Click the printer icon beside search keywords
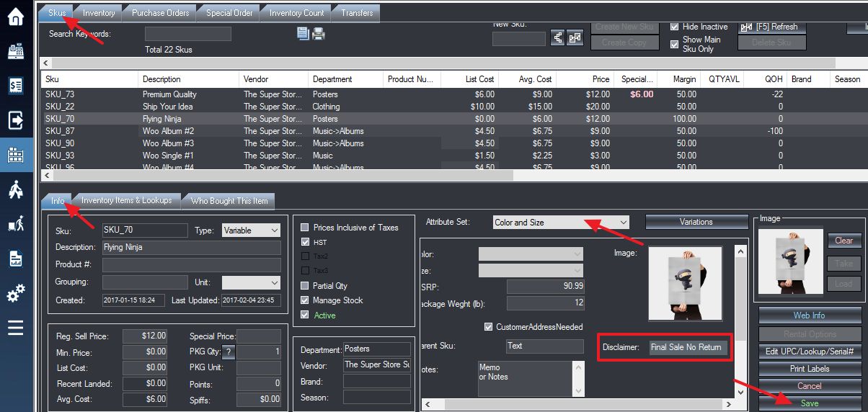 tap(318, 33)
